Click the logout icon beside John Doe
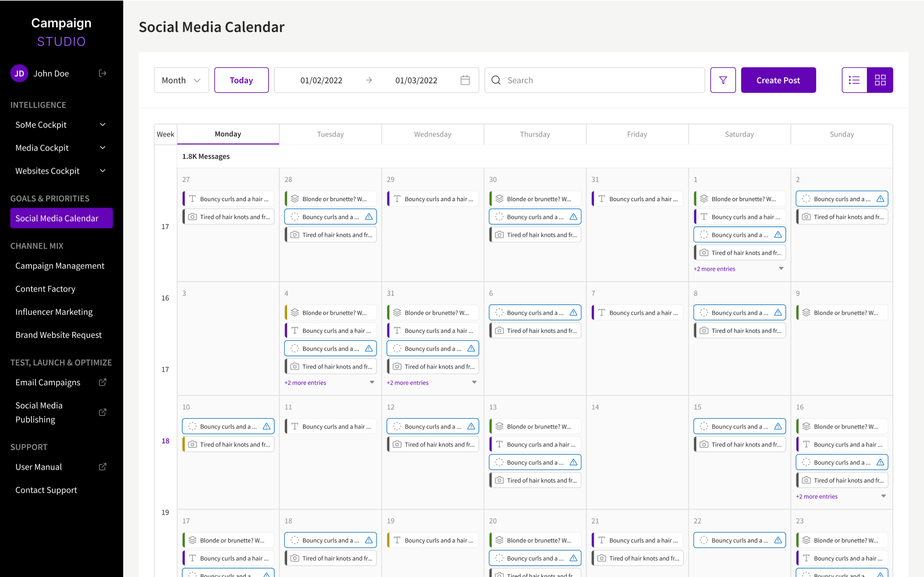Screen dimensions: 924x577 (x=103, y=73)
